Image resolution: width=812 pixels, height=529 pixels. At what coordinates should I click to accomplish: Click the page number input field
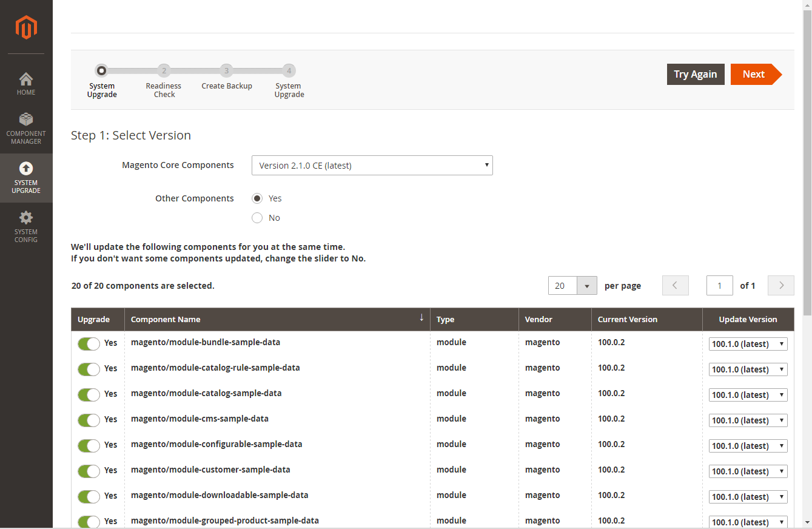pos(720,285)
